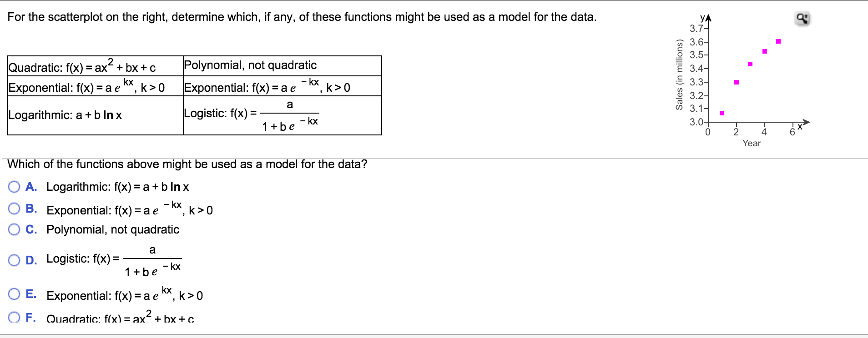Image resolution: width=868 pixels, height=338 pixels.
Task: Click the table cell for exponential with positive kx
Action: coord(95,86)
